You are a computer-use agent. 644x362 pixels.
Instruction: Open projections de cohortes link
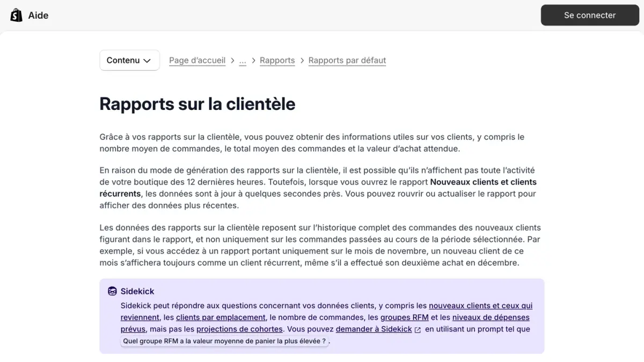coord(239,329)
